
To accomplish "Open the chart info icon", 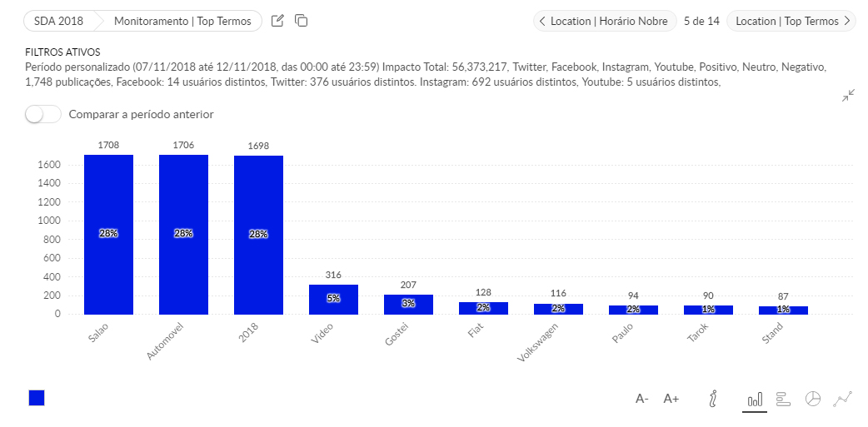I will tap(712, 399).
